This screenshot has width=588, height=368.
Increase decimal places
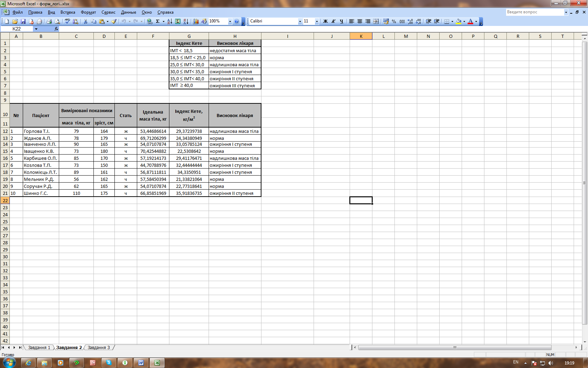(410, 21)
